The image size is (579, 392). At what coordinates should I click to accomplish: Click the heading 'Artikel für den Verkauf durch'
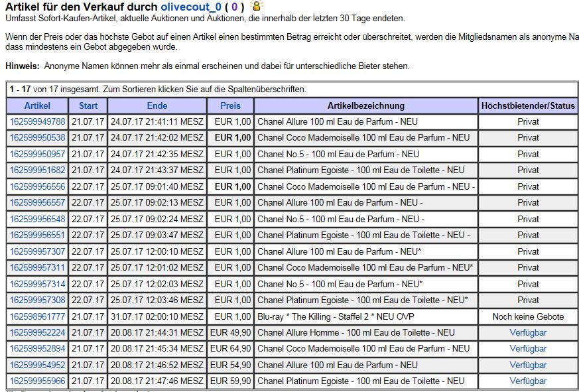pyautogui.click(x=82, y=6)
